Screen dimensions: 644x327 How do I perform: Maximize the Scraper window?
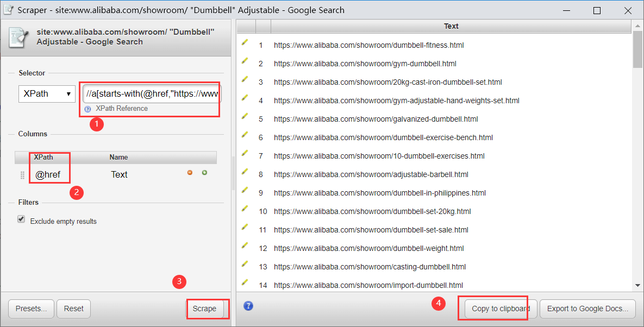pyautogui.click(x=597, y=11)
